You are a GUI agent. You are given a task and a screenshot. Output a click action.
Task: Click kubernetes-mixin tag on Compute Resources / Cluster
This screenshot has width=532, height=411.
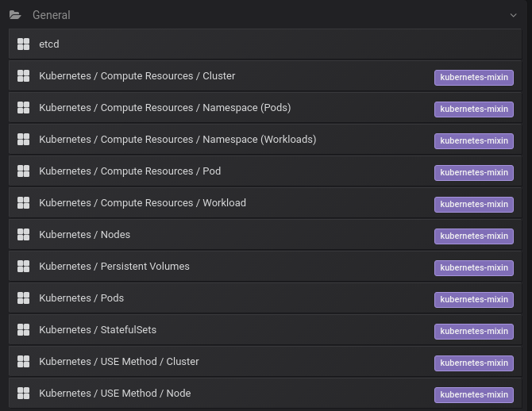(x=473, y=78)
